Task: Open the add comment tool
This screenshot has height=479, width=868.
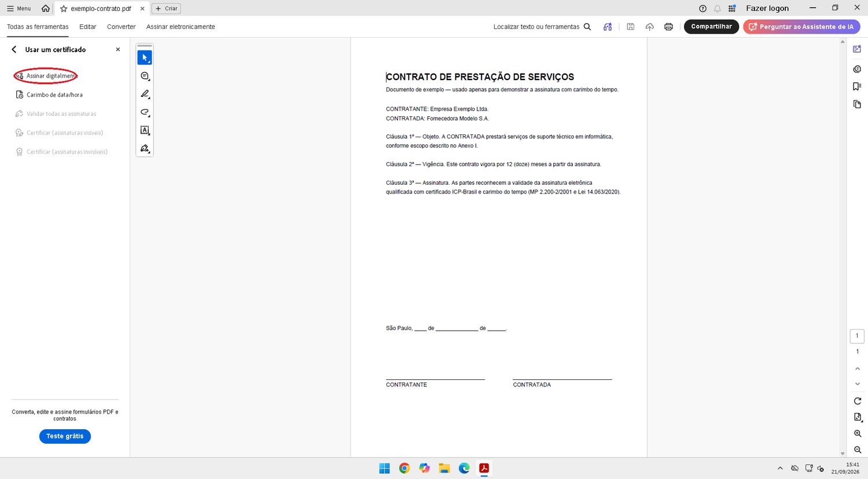Action: (x=145, y=76)
